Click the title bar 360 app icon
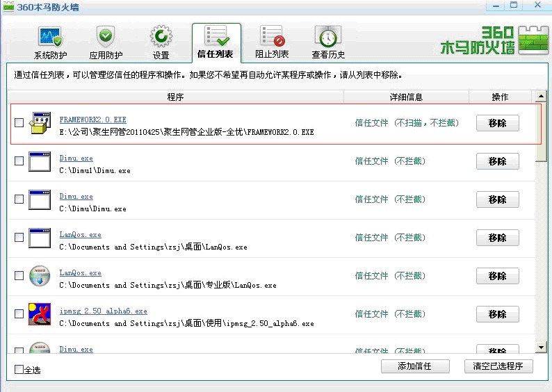This screenshot has width=552, height=392. (8, 6)
